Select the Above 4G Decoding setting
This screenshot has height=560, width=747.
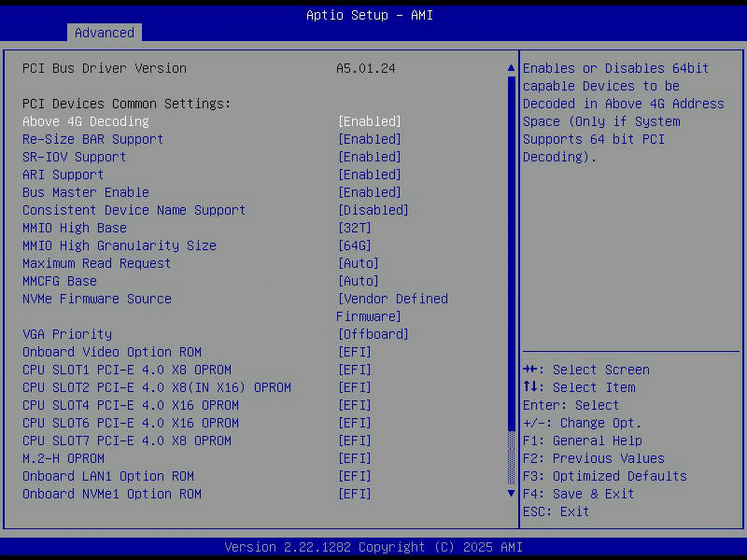click(86, 121)
